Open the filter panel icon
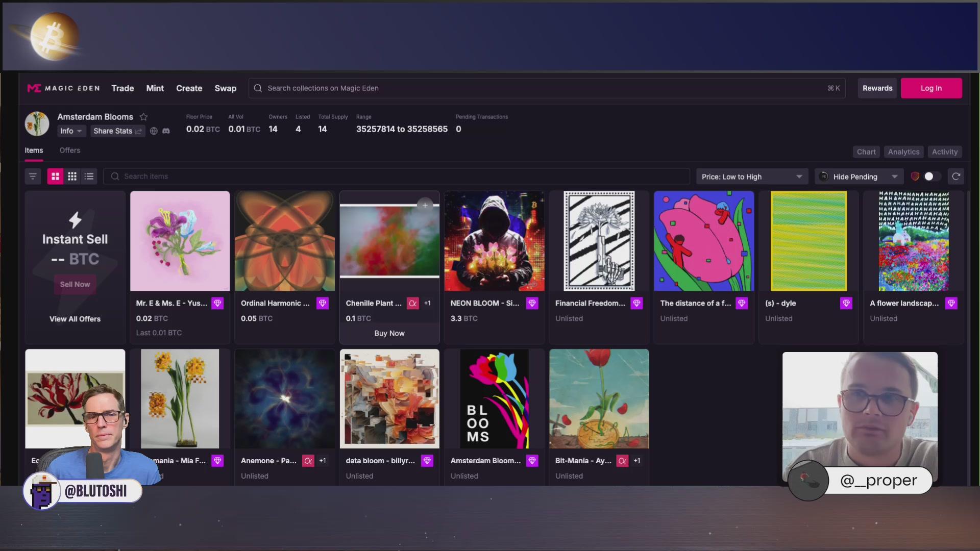This screenshot has width=980, height=551. coord(33,177)
